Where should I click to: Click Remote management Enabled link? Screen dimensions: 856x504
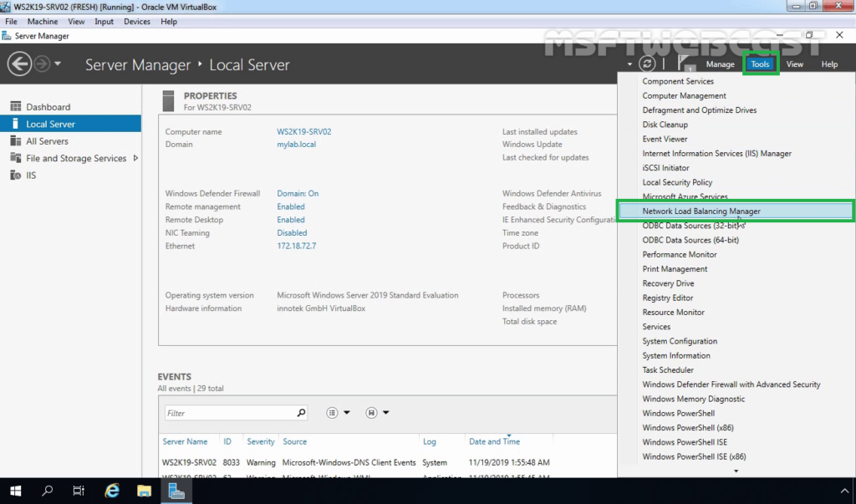290,206
